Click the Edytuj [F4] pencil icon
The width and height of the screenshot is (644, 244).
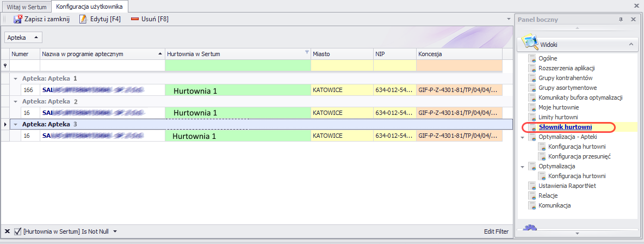pyautogui.click(x=83, y=19)
